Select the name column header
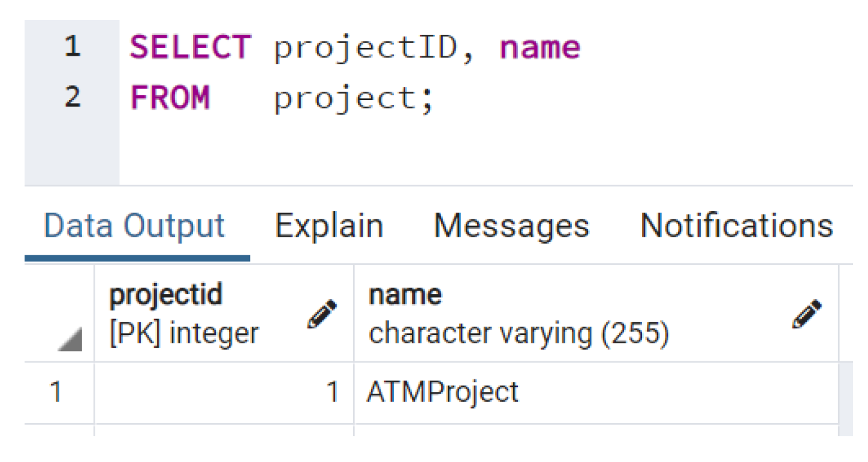 point(540,314)
